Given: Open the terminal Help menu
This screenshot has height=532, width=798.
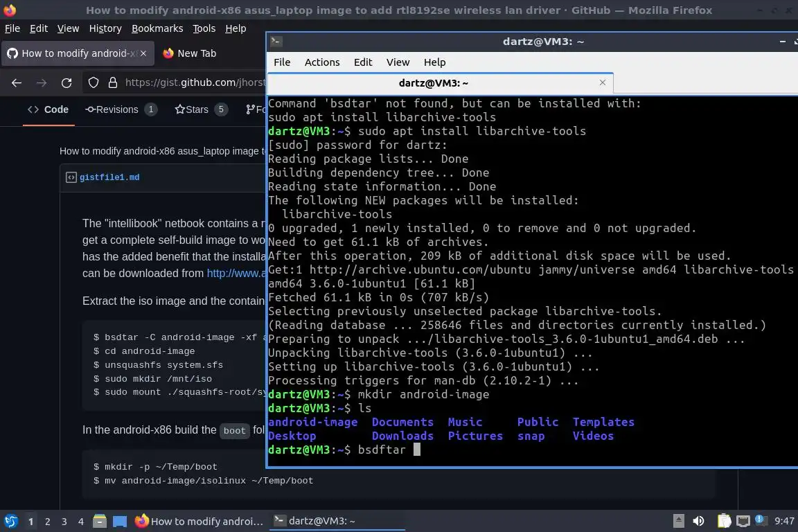Looking at the screenshot, I should tap(434, 62).
